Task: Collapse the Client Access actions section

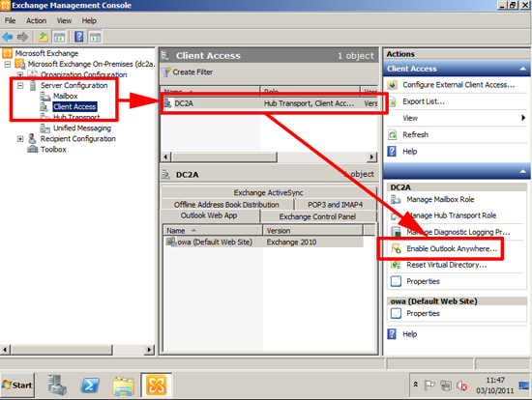Action: tap(523, 69)
